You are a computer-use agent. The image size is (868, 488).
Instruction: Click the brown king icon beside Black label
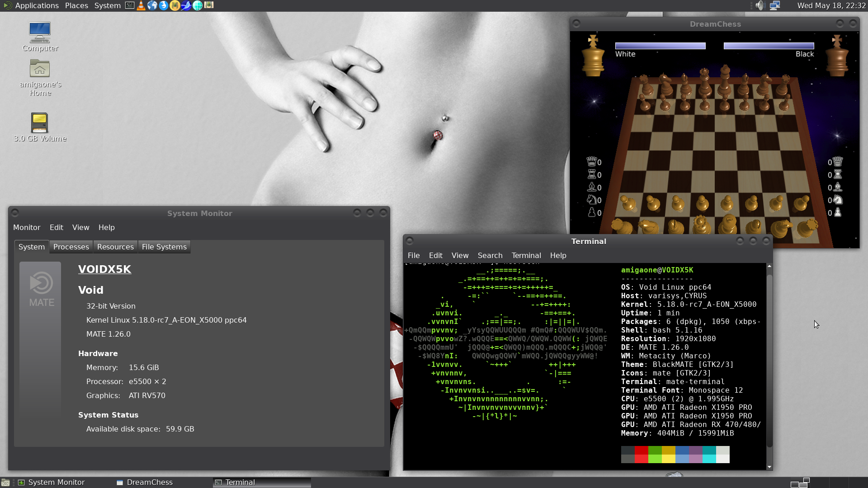(837, 56)
